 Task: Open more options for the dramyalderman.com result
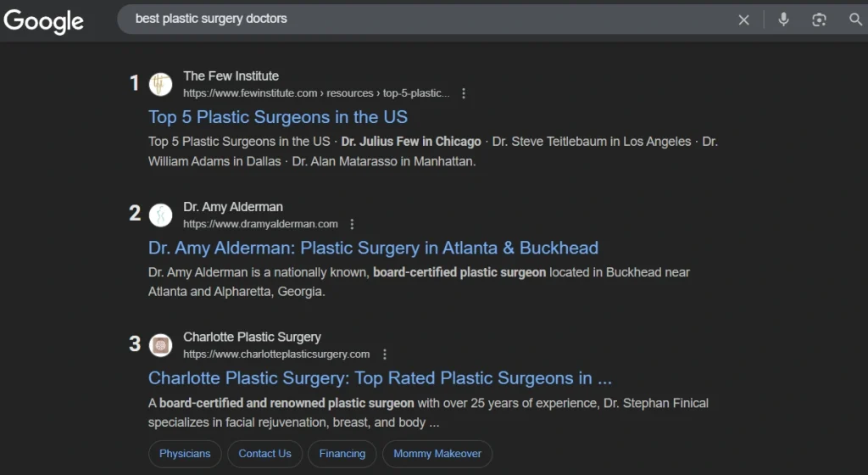click(x=352, y=224)
